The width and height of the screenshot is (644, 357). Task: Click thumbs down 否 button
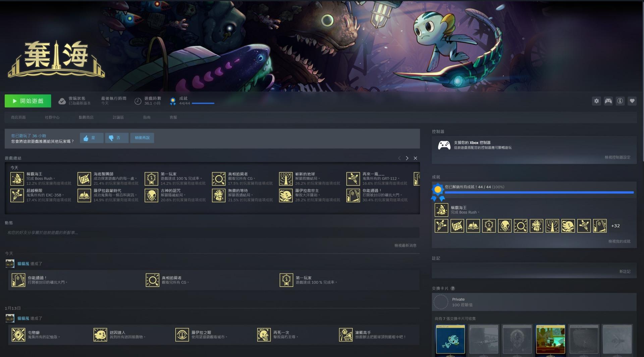[116, 138]
